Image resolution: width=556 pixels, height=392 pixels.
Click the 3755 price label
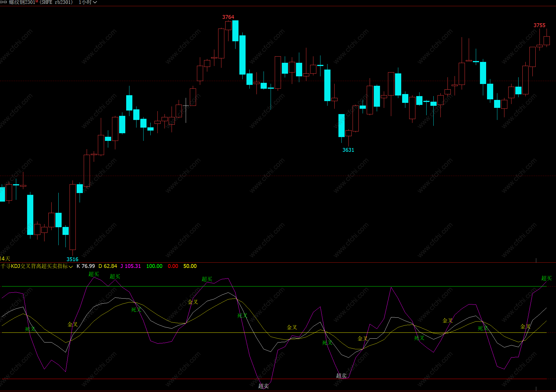[x=539, y=25]
